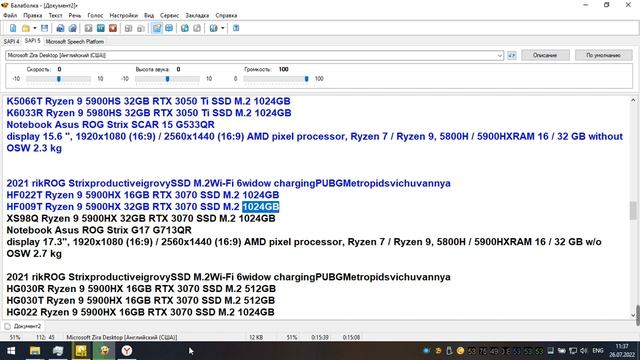Screen dimensions: 640x360
Task: Click the Balabolka taskbar icon
Action: tap(104, 351)
